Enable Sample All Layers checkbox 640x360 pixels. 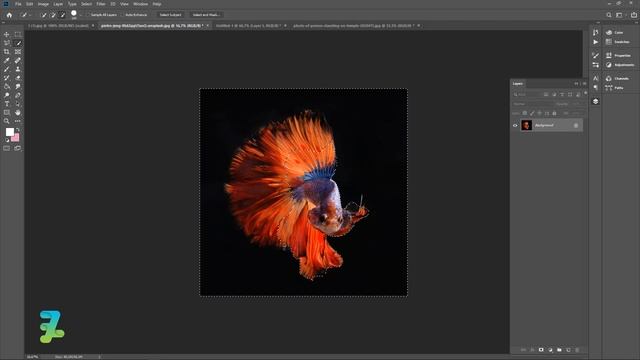88,15
